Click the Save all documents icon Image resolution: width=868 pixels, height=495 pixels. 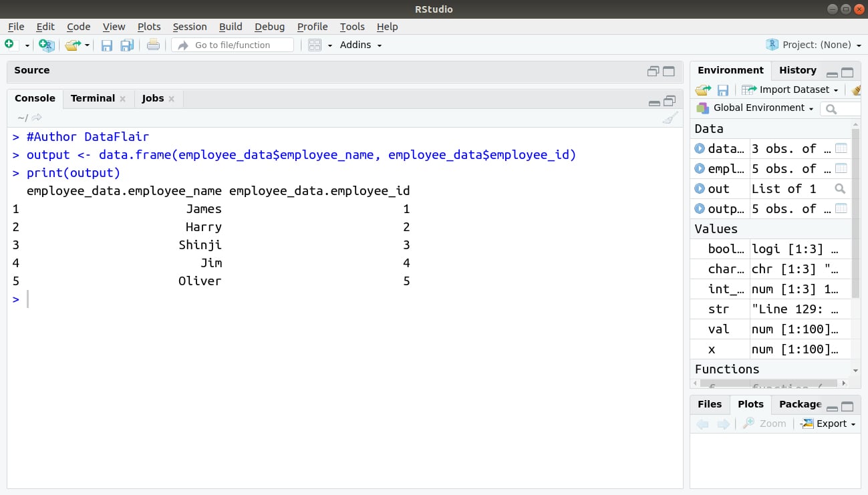[127, 45]
